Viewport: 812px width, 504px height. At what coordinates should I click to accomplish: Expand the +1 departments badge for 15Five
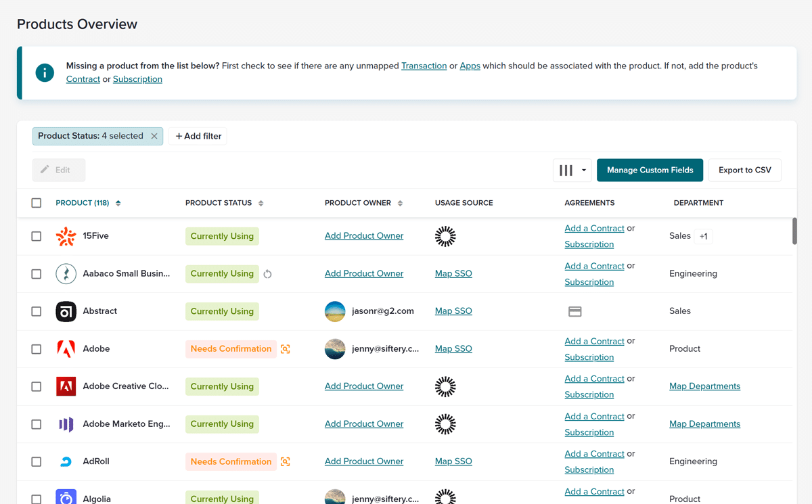(x=704, y=236)
